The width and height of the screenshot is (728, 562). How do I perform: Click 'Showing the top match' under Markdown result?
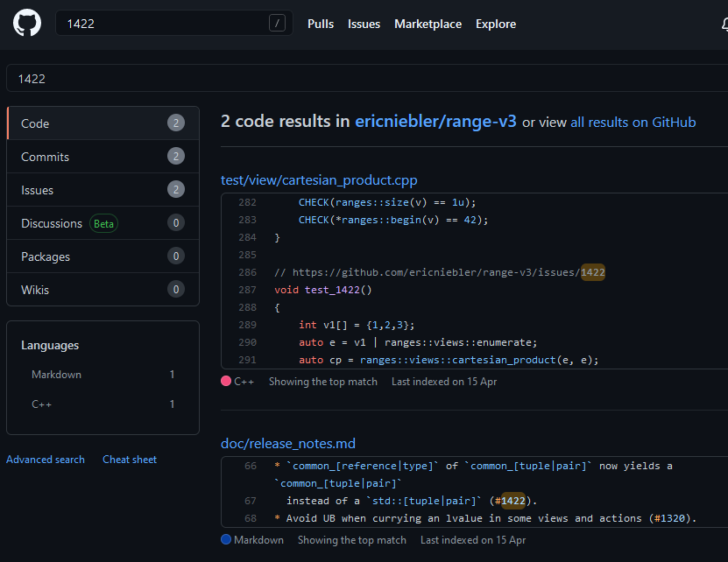click(x=352, y=540)
